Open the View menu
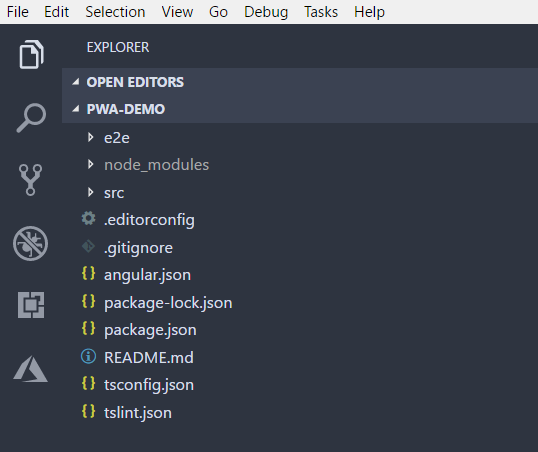538x452 pixels. tap(177, 12)
